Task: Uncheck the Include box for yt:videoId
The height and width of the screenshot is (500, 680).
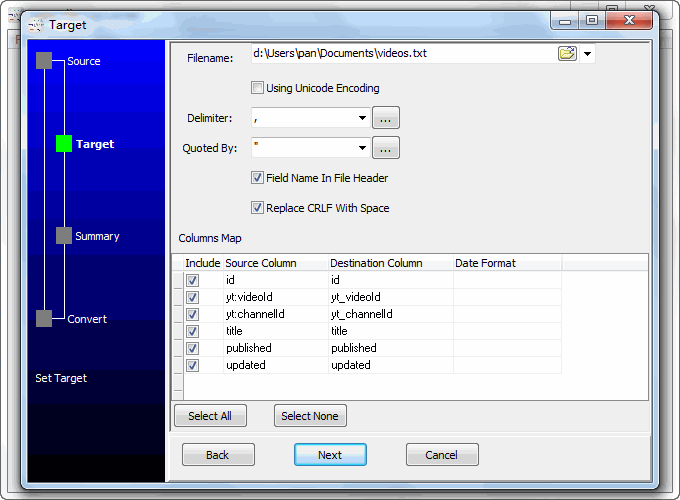Action: point(192,297)
